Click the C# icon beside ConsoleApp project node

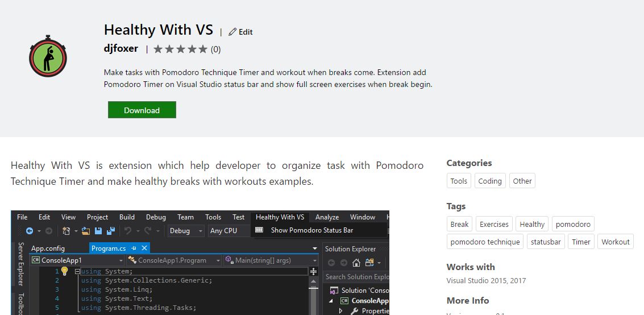344,301
